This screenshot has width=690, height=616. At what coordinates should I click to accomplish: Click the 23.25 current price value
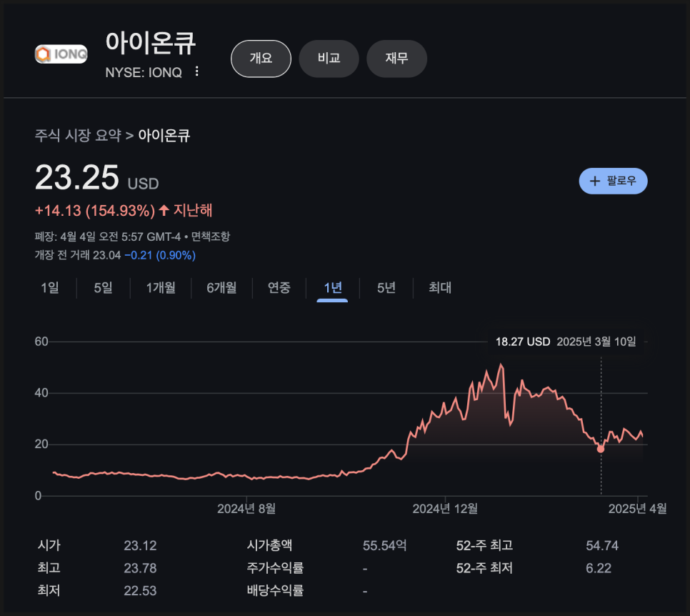point(77,177)
